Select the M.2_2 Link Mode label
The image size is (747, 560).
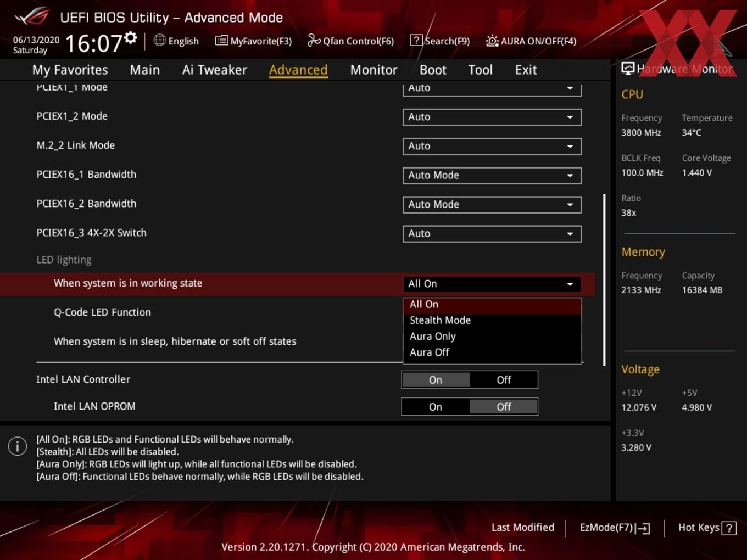pyautogui.click(x=76, y=145)
